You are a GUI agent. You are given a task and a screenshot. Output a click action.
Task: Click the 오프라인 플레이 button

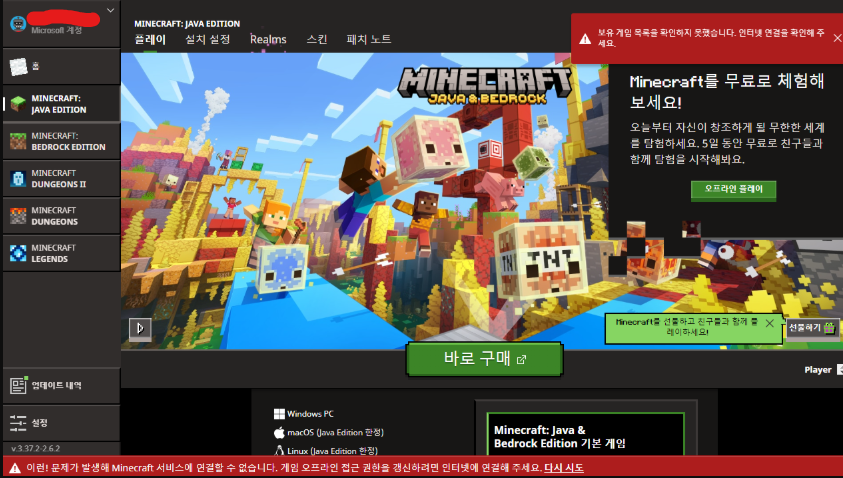pyautogui.click(x=733, y=190)
